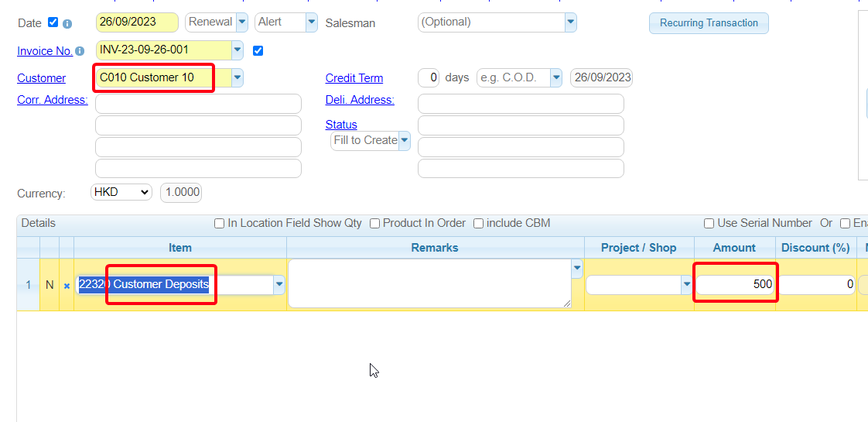Click the info icon beside Date

(x=67, y=23)
